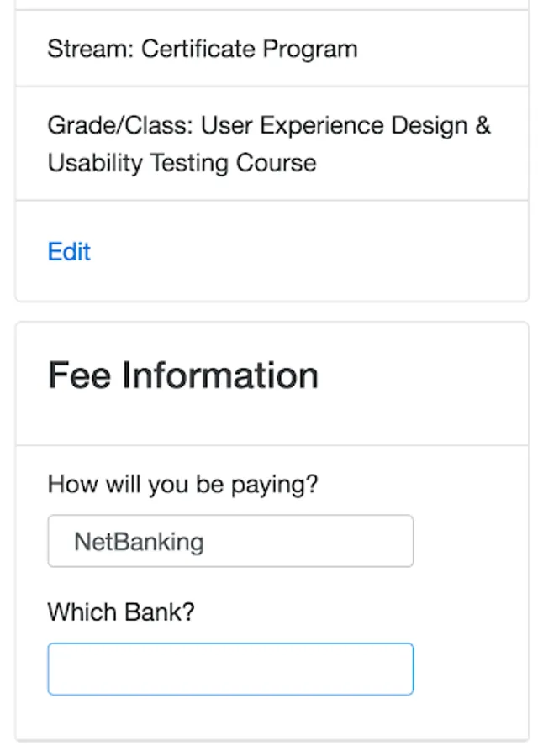Select the Stream: Certificate Program row
Image resolution: width=538 pixels, height=756 pixels.
click(x=272, y=49)
